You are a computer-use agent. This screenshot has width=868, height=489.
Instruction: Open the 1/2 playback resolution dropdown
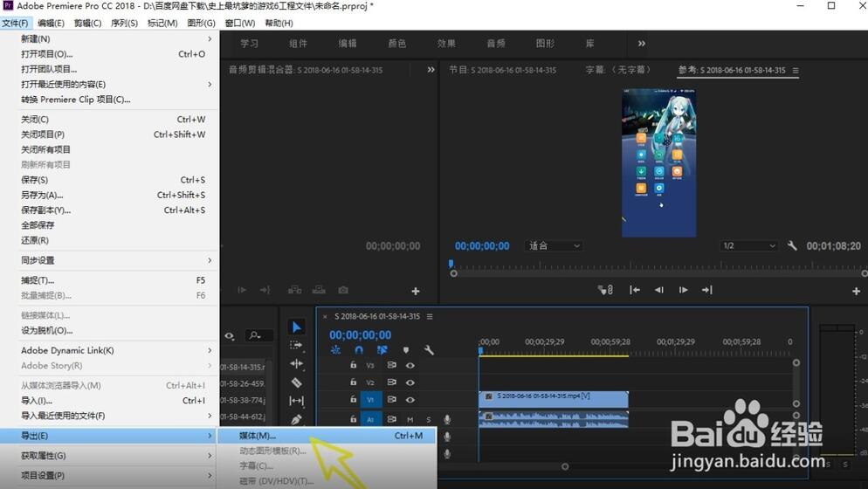[748, 246]
